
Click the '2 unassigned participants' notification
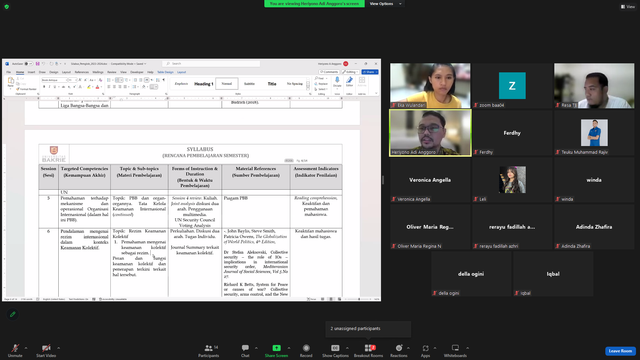point(368,329)
